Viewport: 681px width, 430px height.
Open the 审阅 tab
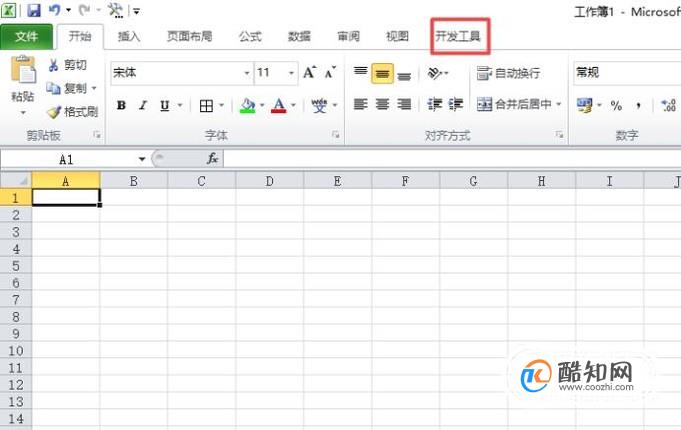coord(349,36)
